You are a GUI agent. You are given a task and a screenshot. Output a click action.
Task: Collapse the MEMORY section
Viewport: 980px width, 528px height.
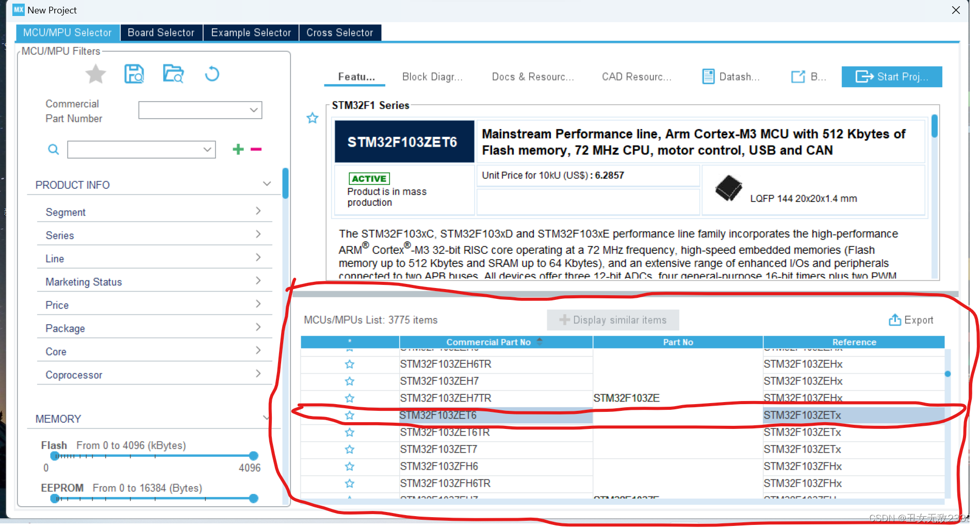[267, 418]
